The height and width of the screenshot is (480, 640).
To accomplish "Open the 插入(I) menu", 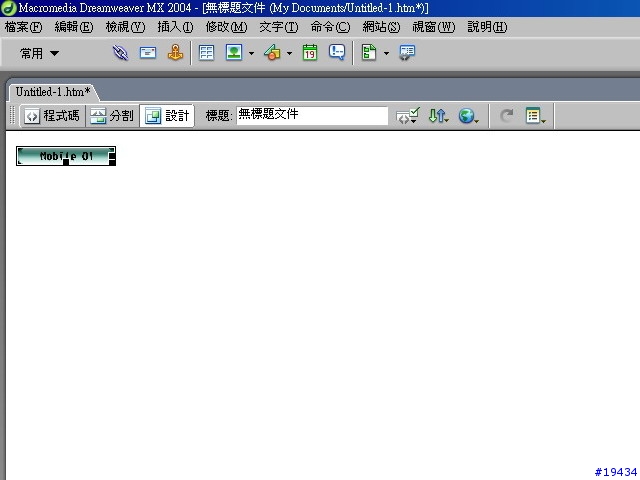I will coord(176,27).
